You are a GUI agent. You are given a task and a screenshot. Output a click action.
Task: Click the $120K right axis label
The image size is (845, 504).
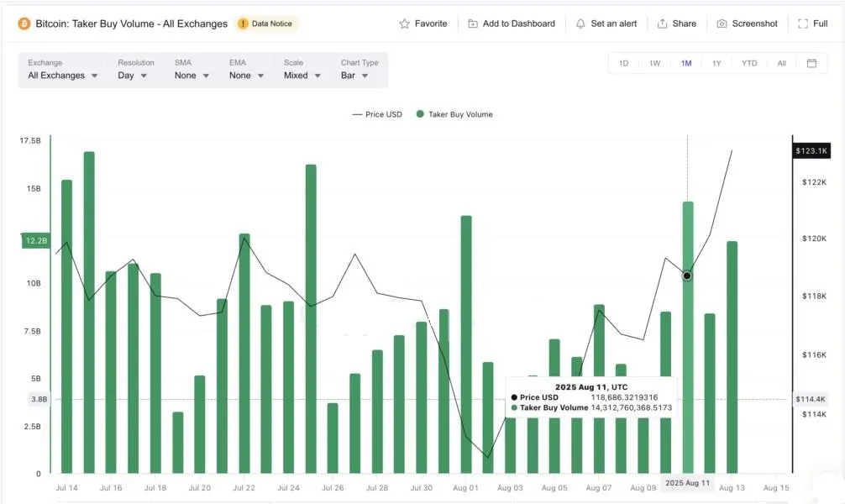(x=814, y=239)
